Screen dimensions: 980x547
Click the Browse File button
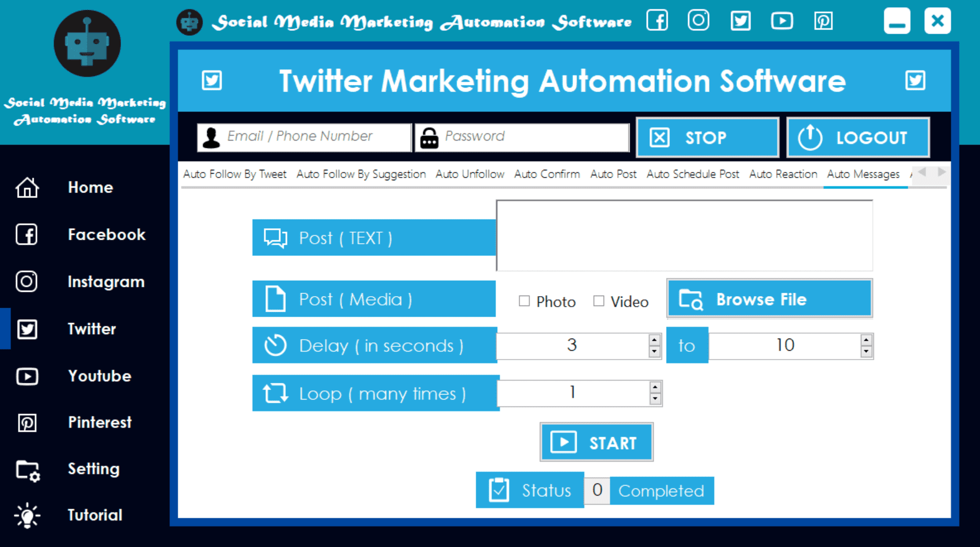tap(770, 299)
